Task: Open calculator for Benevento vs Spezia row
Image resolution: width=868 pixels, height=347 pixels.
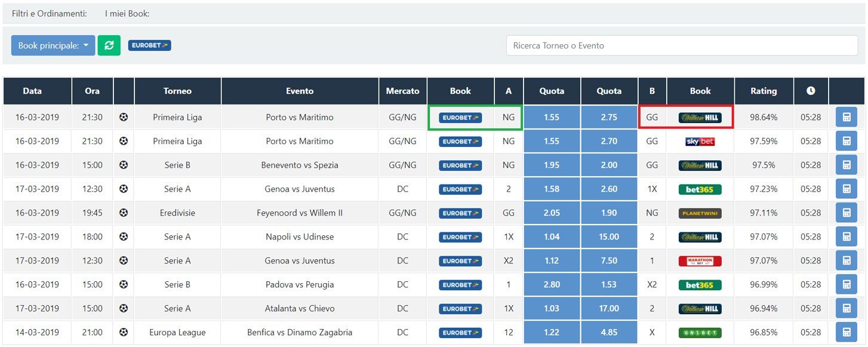Action: pyautogui.click(x=846, y=165)
